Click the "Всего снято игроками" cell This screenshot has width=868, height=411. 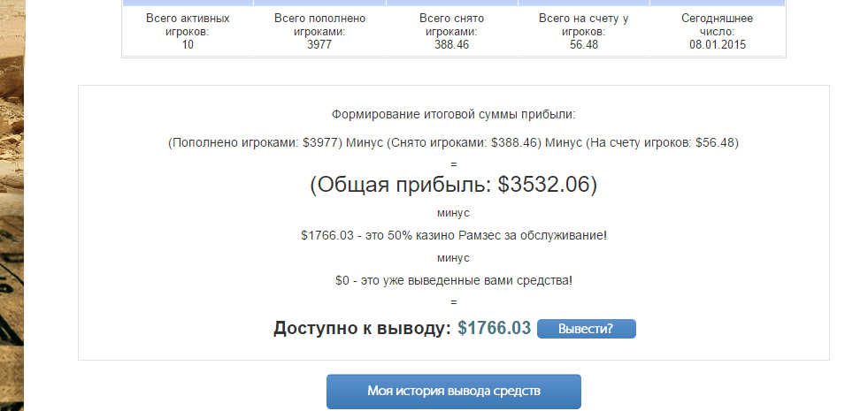pos(452,31)
